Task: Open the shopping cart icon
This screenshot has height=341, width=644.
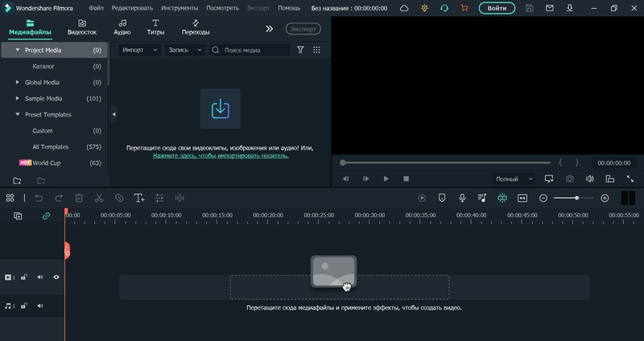Action: [464, 8]
